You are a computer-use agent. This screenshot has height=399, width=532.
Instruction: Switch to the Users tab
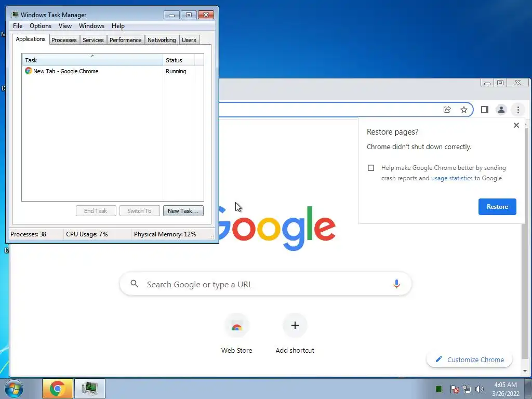(x=189, y=40)
